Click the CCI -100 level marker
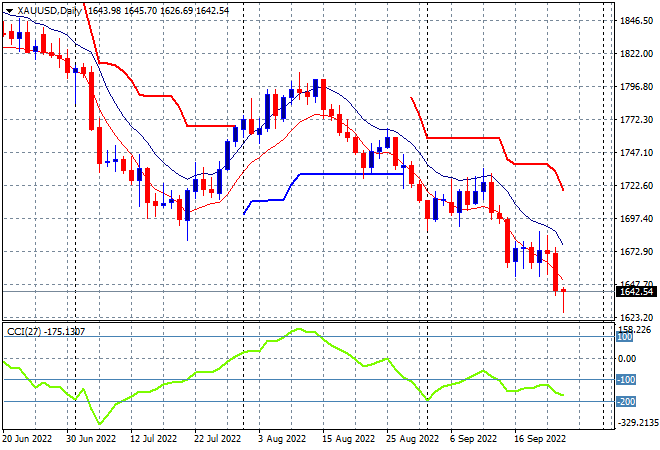 click(626, 380)
